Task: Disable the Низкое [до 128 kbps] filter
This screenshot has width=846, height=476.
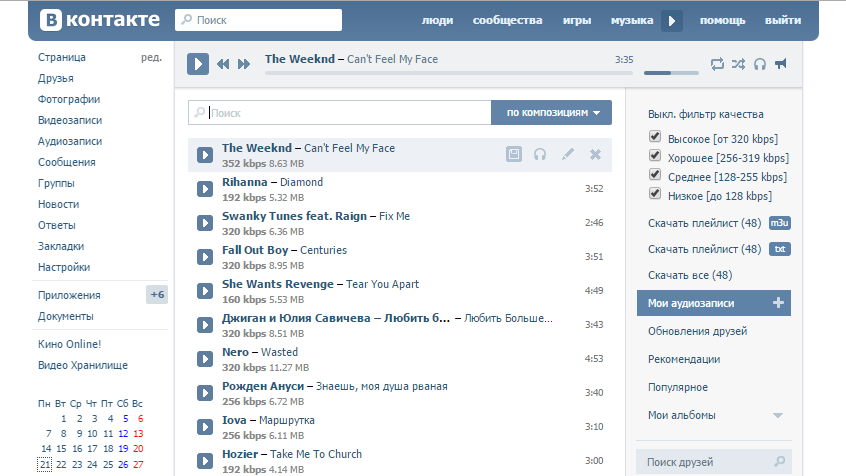Action: pyautogui.click(x=655, y=193)
